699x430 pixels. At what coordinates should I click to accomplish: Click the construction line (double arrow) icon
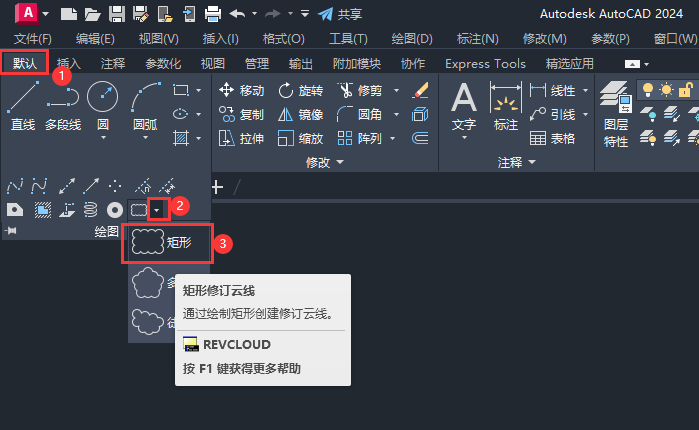66,186
